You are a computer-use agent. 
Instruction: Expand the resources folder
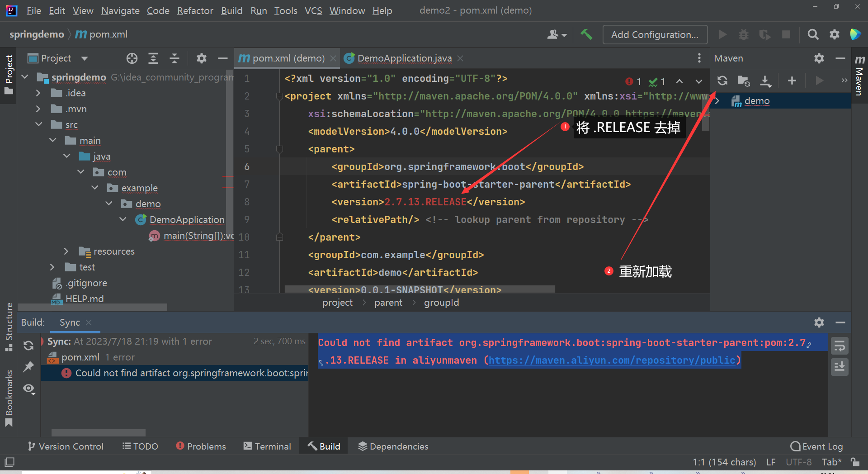[x=66, y=251]
